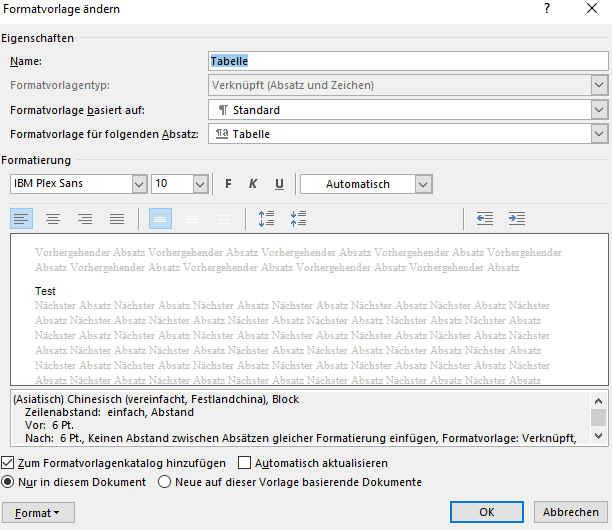Open the help question mark
Viewport: 612px width, 530px height.
pos(547,9)
